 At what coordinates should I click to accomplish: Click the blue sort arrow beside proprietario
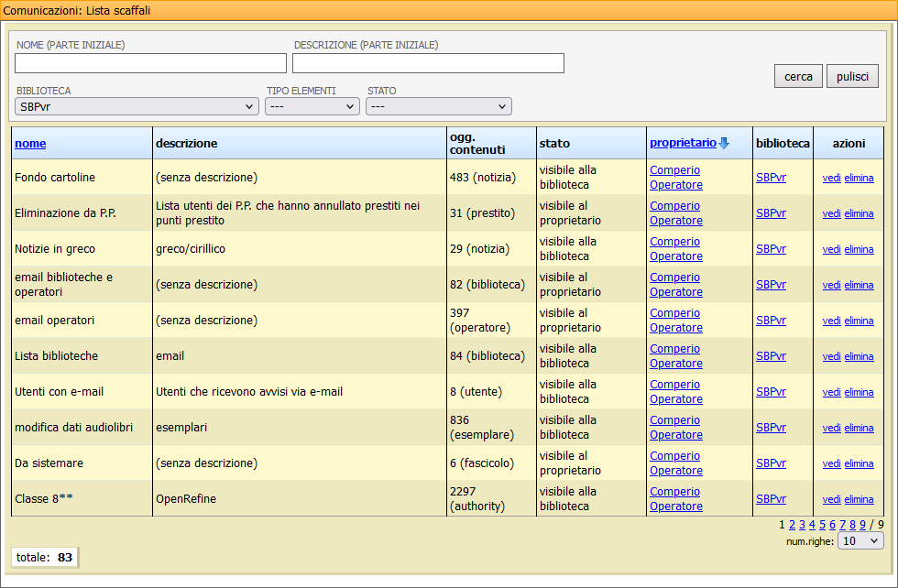point(724,143)
